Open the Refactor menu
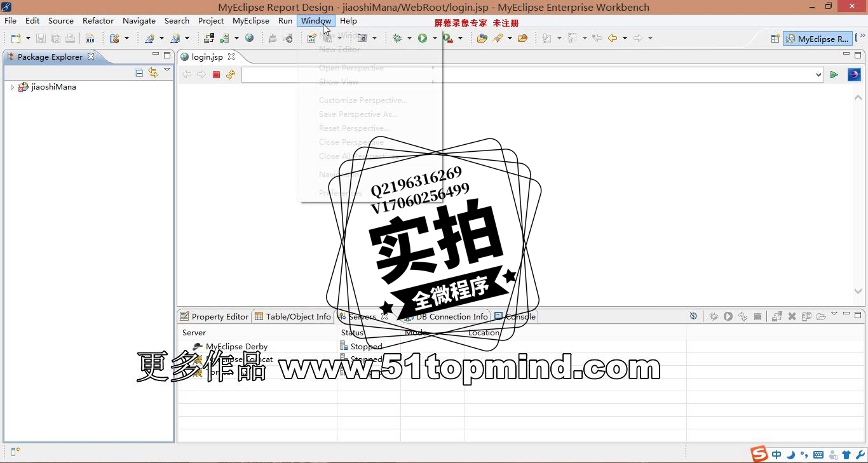Image resolution: width=868 pixels, height=463 pixels. [x=98, y=21]
